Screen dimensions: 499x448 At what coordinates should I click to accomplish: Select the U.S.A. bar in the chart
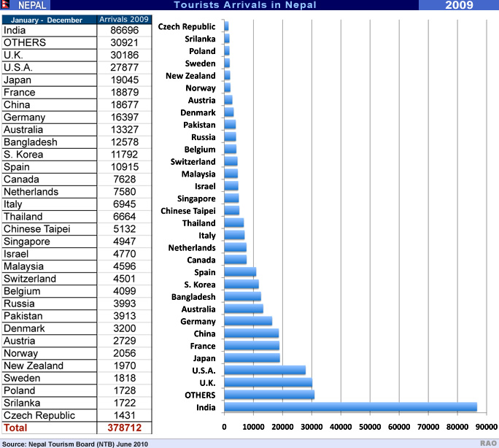pos(265,370)
